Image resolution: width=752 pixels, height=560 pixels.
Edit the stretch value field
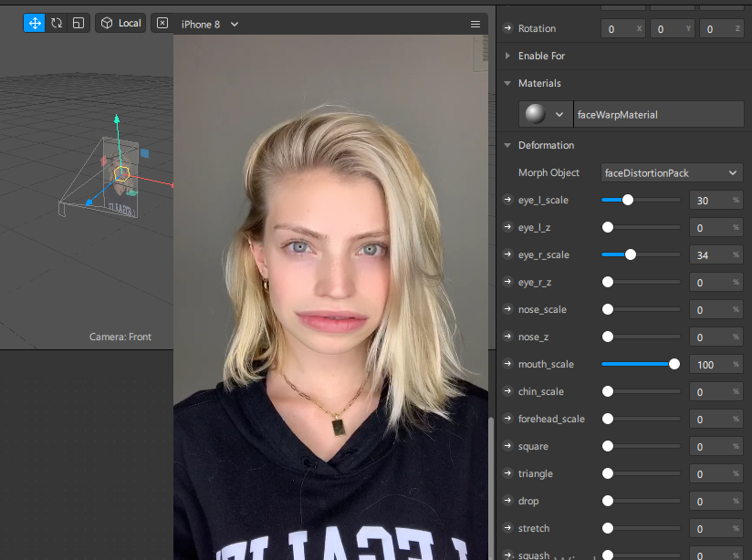click(x=716, y=528)
